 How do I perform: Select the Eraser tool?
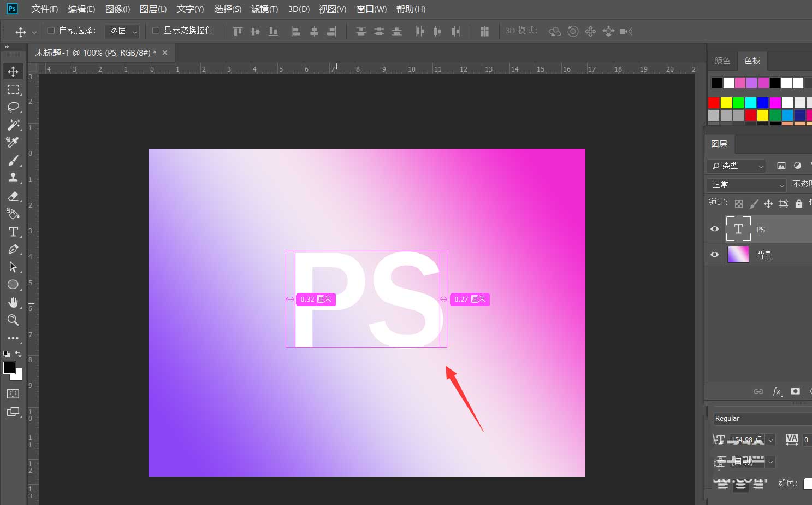tap(13, 196)
